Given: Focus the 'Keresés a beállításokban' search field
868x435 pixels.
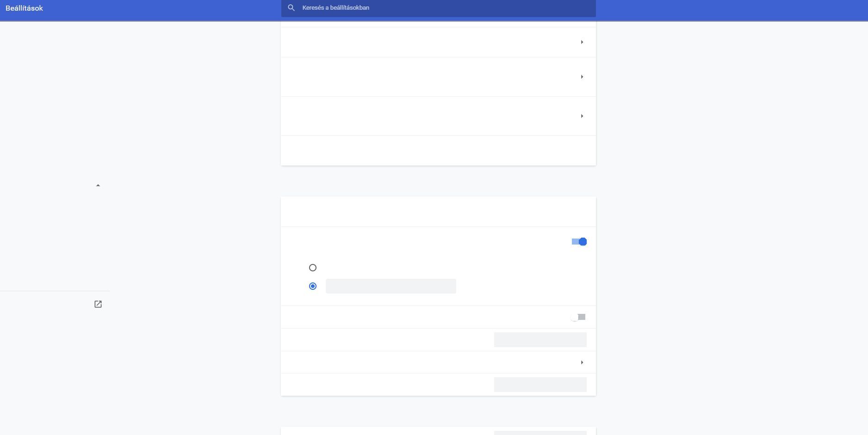Looking at the screenshot, I should [x=438, y=8].
